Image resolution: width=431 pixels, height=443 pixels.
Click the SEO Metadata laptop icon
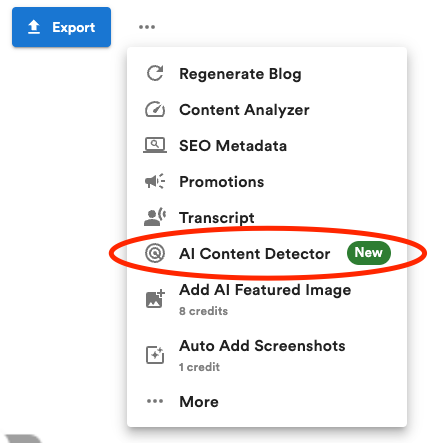click(155, 146)
